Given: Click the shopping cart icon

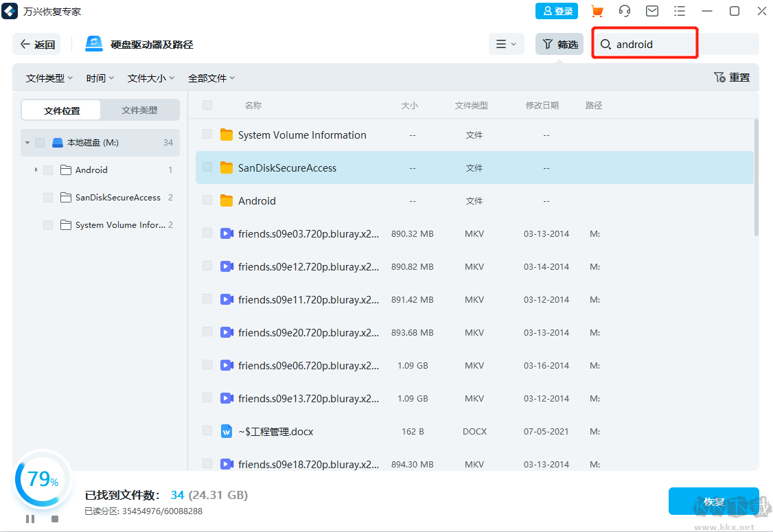Looking at the screenshot, I should pyautogui.click(x=597, y=11).
